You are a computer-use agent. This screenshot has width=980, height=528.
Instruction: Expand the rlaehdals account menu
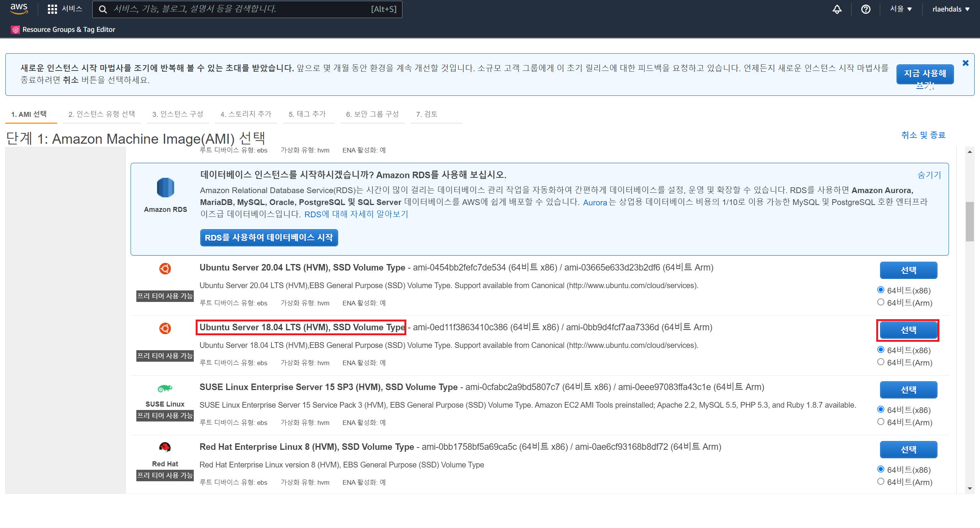coord(951,9)
